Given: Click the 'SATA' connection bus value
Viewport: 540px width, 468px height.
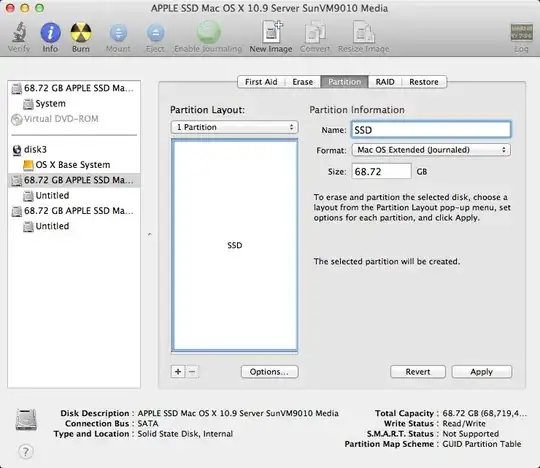Looking at the screenshot, I should coord(148,423).
